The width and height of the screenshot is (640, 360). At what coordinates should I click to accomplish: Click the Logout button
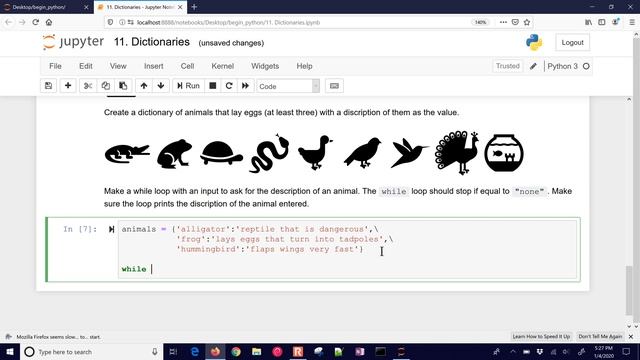(572, 42)
